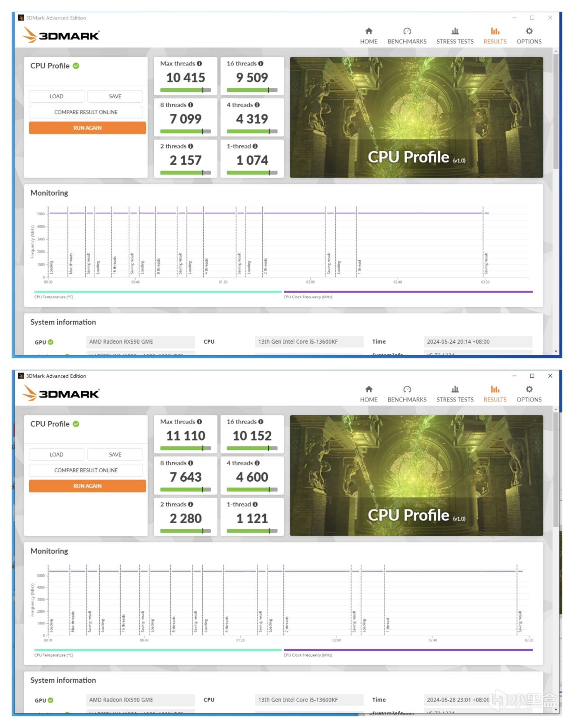Viewport: 574px width, 728px height.
Task: Click the 2 threads info icon beside score 2 280
Action: [191, 504]
